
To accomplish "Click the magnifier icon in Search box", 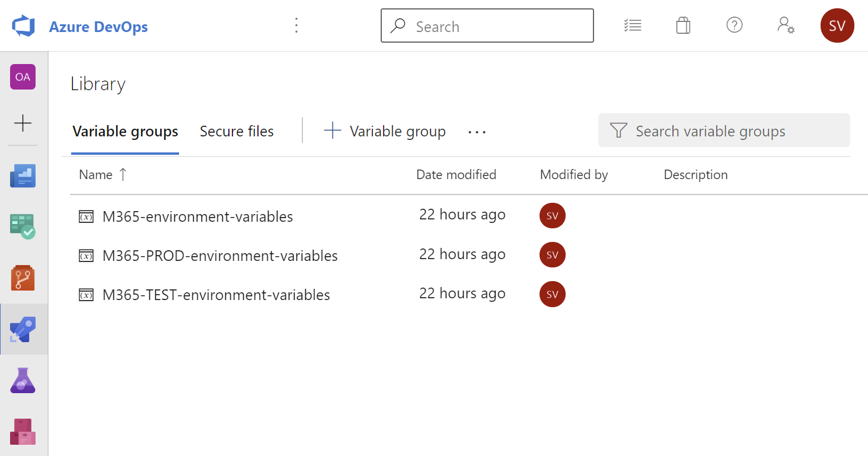I will coord(398,26).
